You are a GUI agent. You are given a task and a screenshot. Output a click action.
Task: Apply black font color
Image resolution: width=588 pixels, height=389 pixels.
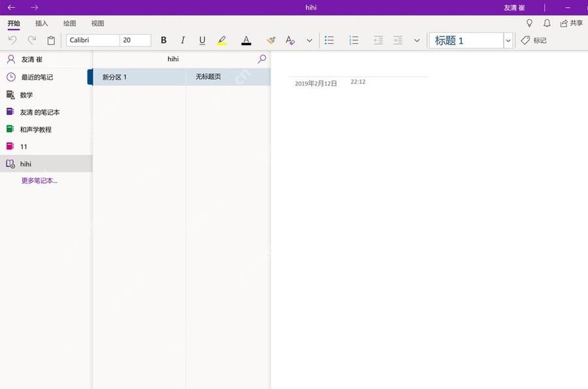click(x=246, y=40)
